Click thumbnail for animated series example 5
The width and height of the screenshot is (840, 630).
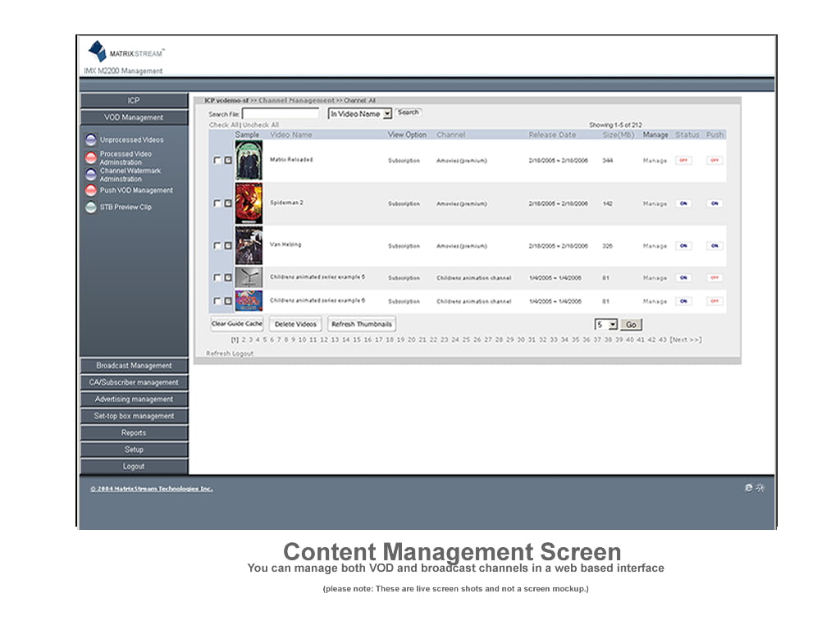tap(249, 277)
